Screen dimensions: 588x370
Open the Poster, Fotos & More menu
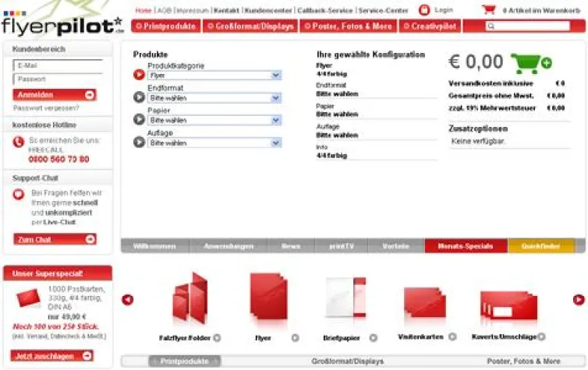point(349,26)
